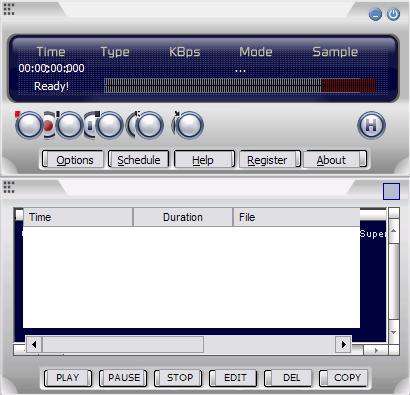
Task: Click the third round knob with dark square marker
Action: pos(109,125)
